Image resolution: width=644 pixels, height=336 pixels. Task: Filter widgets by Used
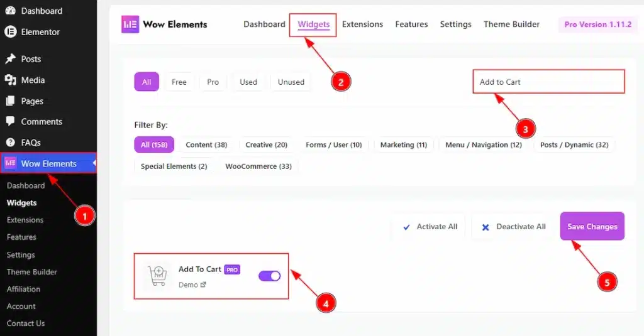click(x=248, y=82)
